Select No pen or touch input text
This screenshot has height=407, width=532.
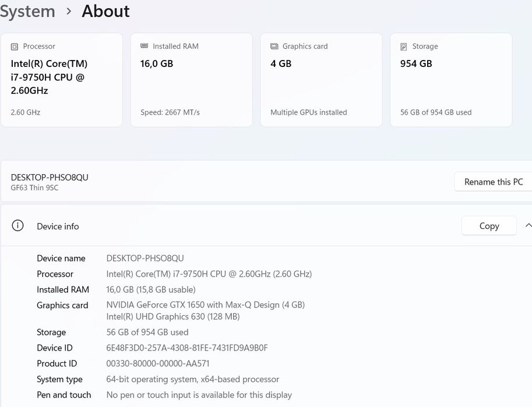point(199,395)
